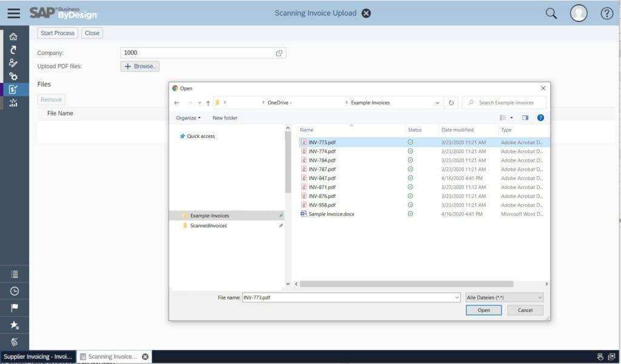Go back in the Open dialog

pyautogui.click(x=176, y=103)
